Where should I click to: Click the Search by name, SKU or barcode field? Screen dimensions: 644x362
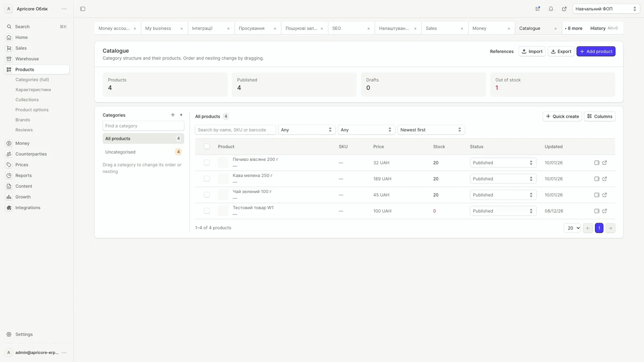click(235, 130)
